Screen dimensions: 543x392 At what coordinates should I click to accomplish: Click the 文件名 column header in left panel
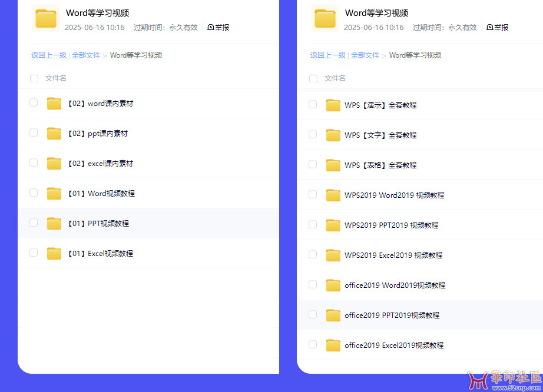point(56,78)
